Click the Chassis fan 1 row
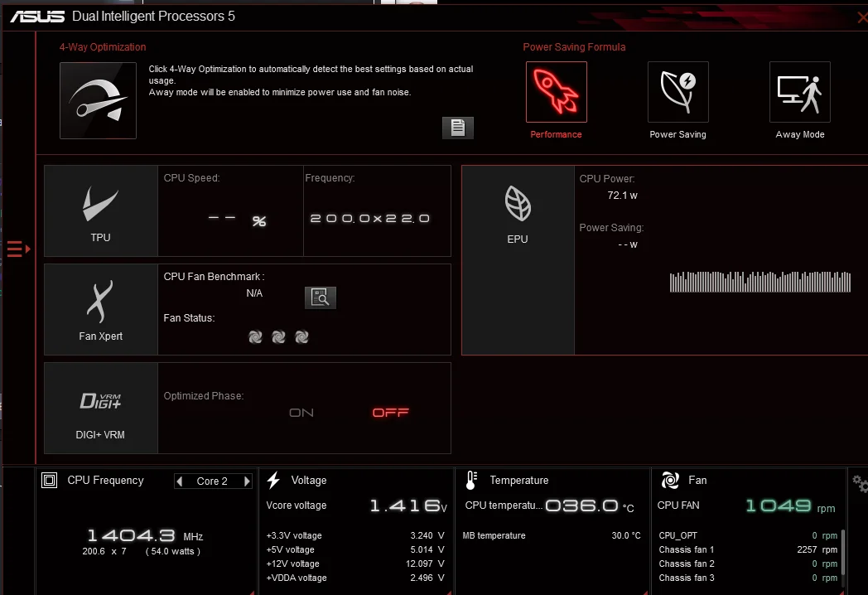The width and height of the screenshot is (868, 595). tap(748, 549)
